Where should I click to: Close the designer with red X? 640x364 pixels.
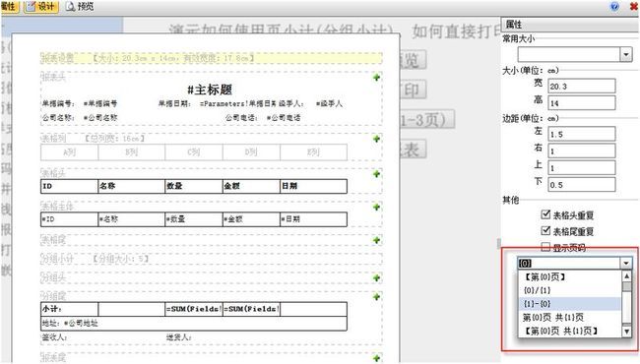coord(634,6)
